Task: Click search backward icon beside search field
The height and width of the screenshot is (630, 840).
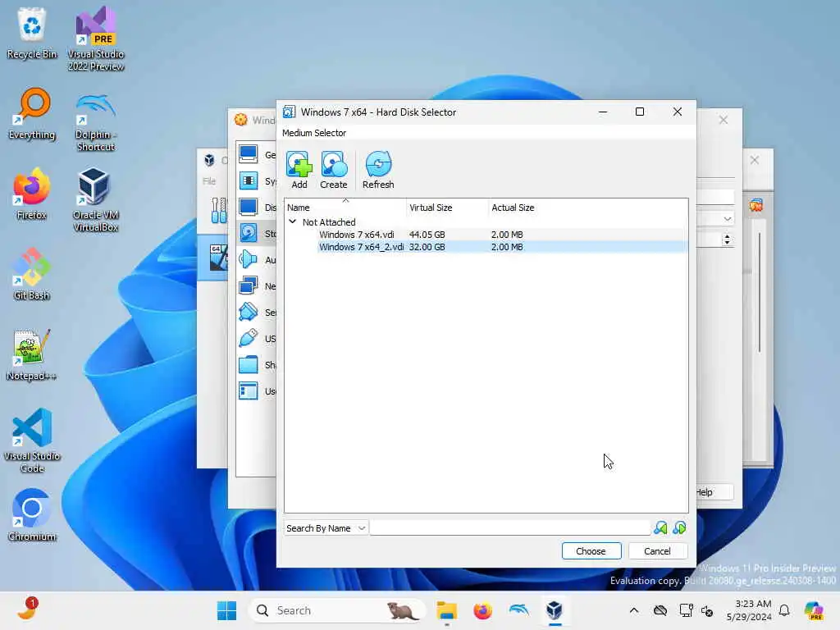Action: pos(660,528)
